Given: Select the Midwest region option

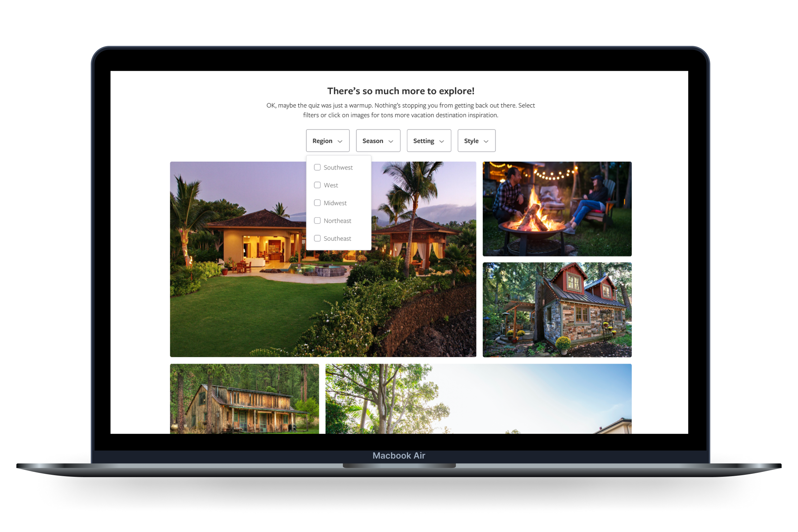Looking at the screenshot, I should click(x=318, y=203).
